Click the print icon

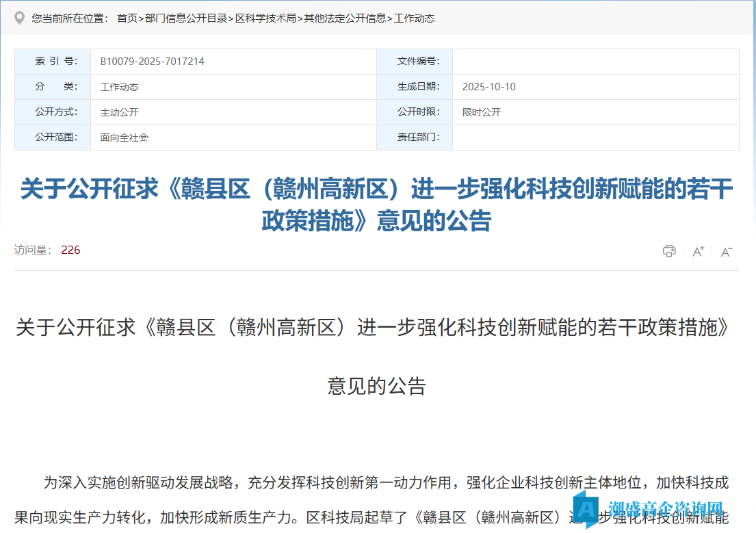coord(669,251)
